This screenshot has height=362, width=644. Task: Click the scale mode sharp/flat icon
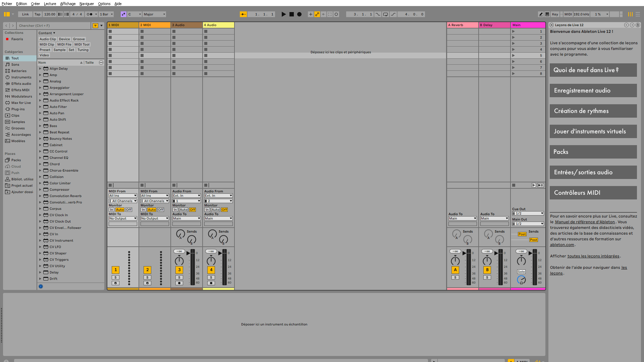pyautogui.click(x=123, y=14)
